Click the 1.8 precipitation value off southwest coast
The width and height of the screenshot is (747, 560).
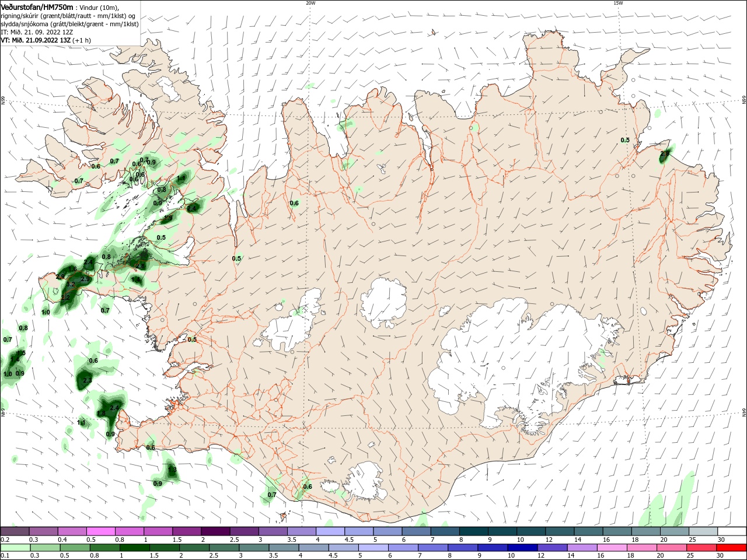click(x=101, y=413)
